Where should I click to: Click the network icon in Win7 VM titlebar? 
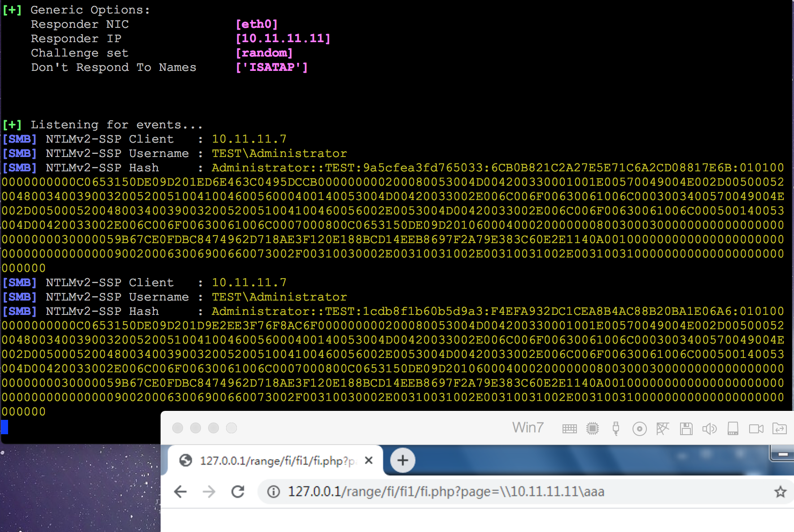pyautogui.click(x=663, y=429)
